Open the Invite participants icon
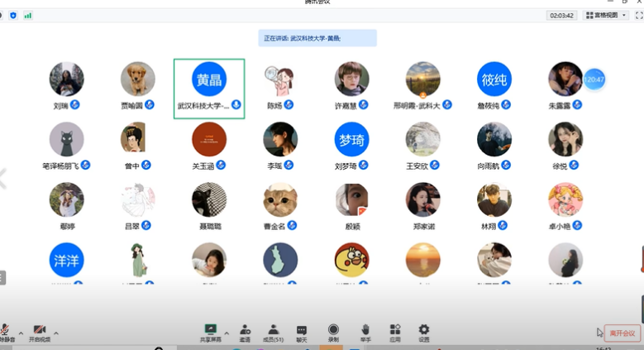644x350 pixels. (x=245, y=330)
